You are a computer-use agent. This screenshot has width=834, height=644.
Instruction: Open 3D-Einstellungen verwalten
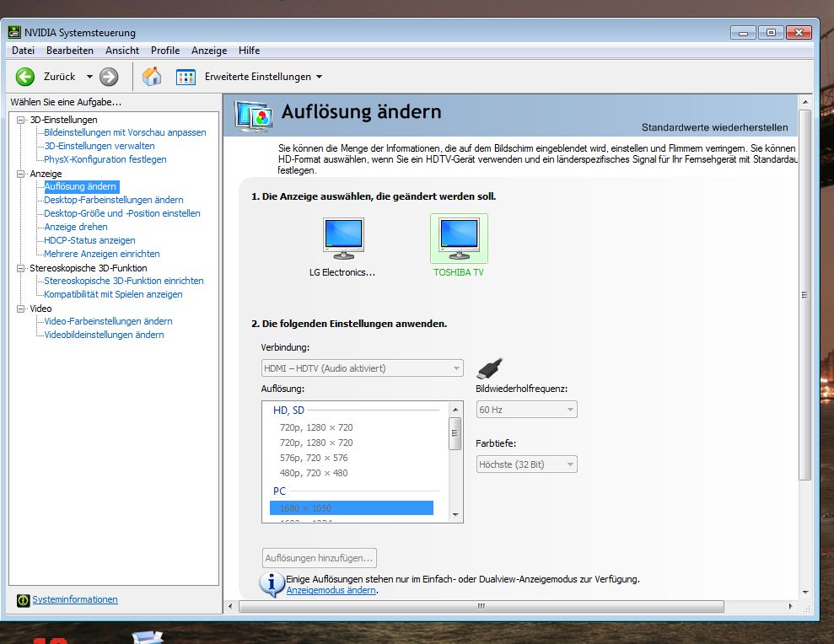click(x=100, y=146)
